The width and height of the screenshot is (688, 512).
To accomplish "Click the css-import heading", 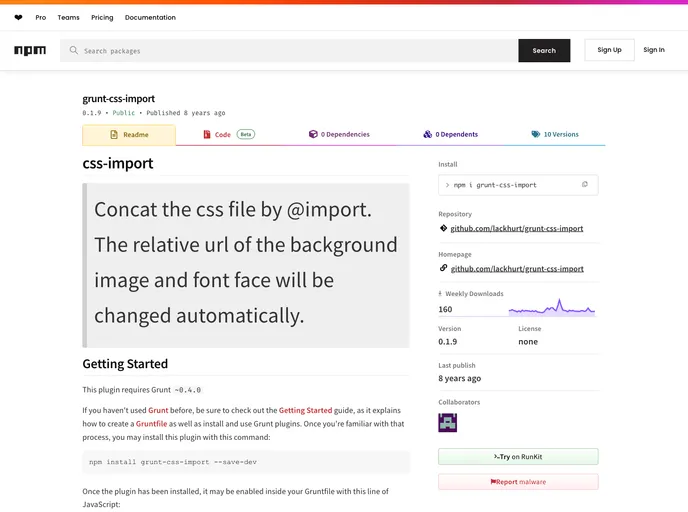I will (118, 163).
